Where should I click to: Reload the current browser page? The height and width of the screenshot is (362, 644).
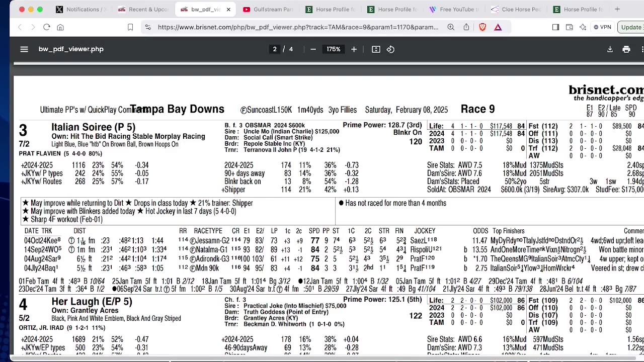point(46,27)
